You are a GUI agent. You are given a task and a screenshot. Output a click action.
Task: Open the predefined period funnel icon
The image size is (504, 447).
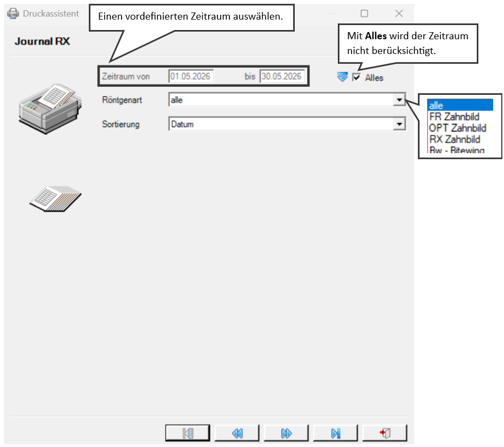tap(342, 77)
